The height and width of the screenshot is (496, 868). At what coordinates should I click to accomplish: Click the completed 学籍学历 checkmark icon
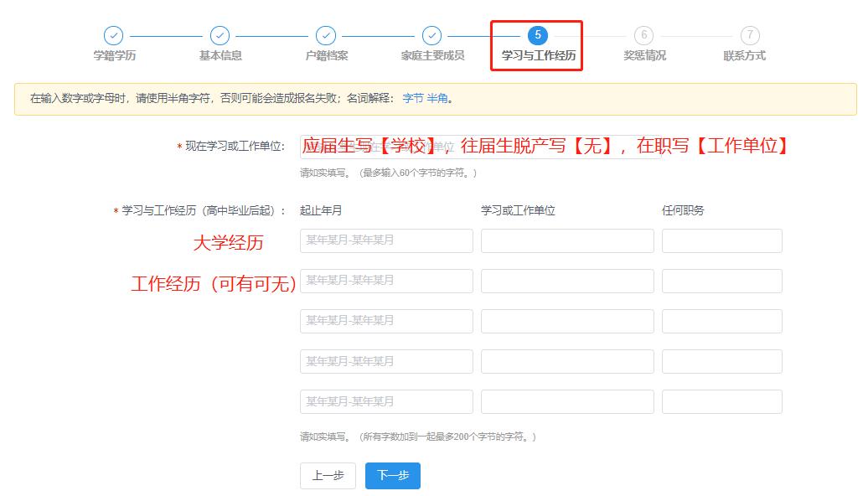114,36
